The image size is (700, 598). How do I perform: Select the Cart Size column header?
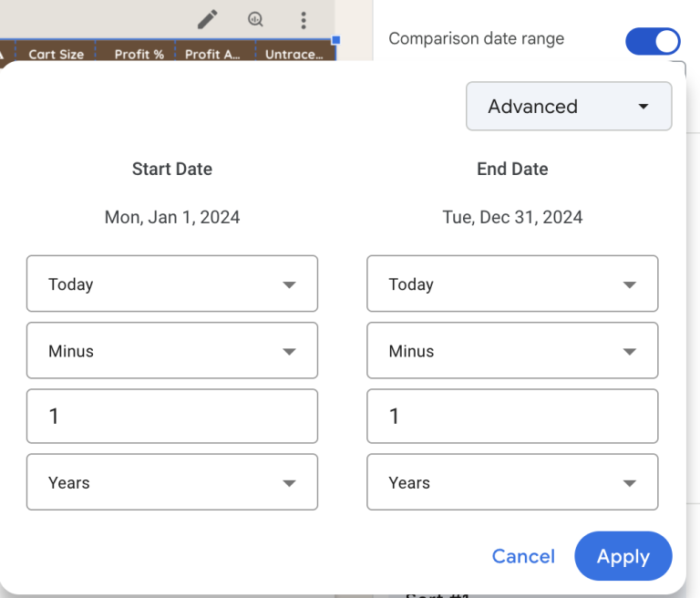[x=56, y=54]
